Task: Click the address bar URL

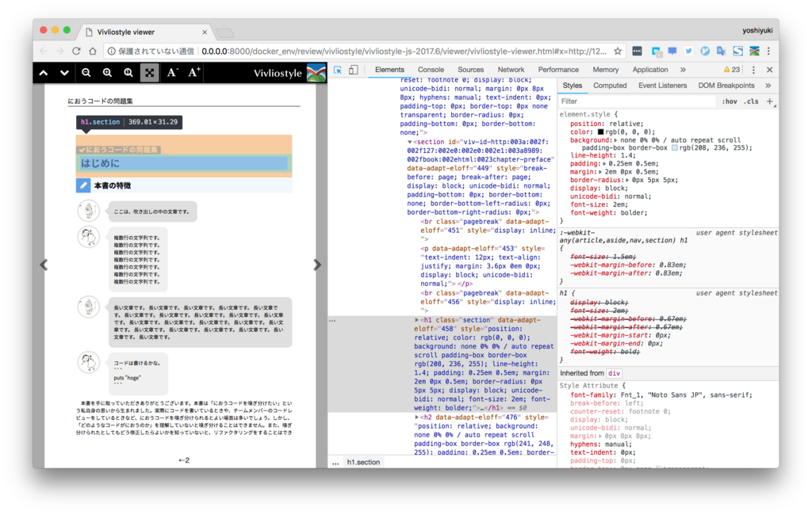Action: point(404,51)
